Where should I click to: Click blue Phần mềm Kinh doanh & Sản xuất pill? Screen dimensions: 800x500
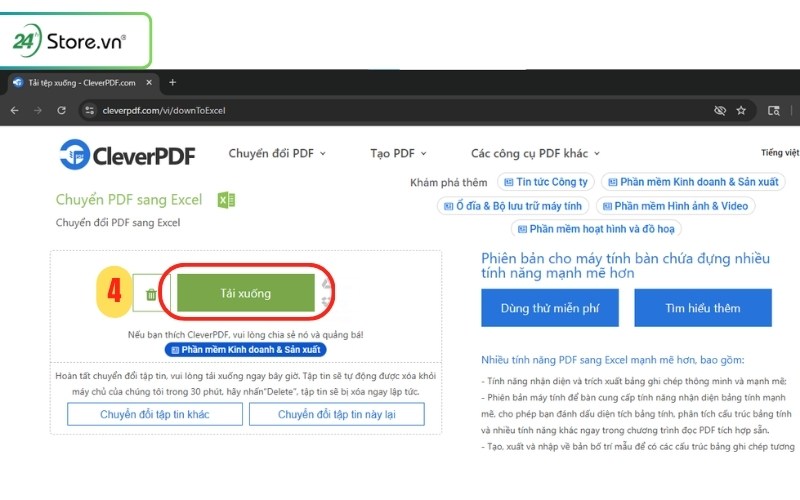tap(246, 349)
